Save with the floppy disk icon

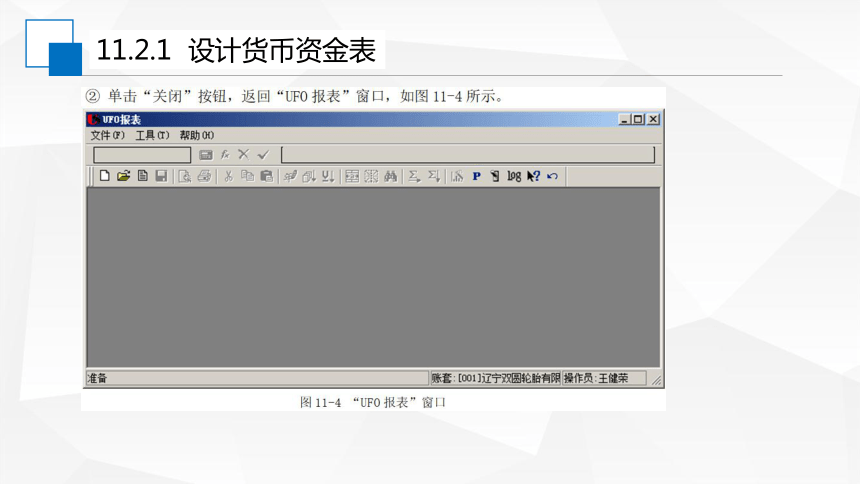[161, 176]
